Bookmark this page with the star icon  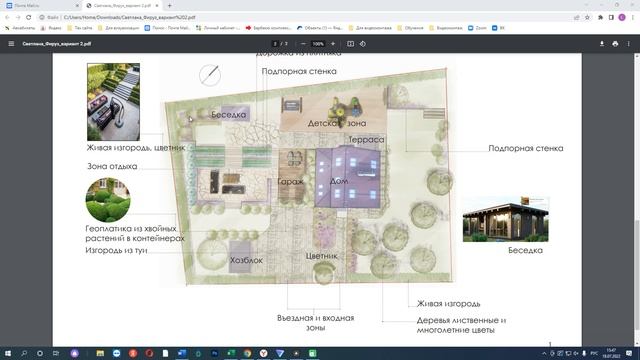587,18
